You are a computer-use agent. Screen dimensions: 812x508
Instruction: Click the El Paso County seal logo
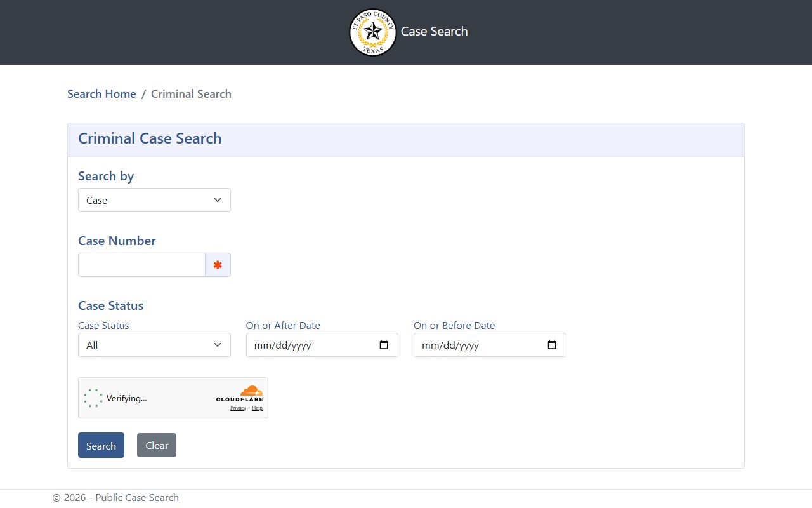point(373,32)
